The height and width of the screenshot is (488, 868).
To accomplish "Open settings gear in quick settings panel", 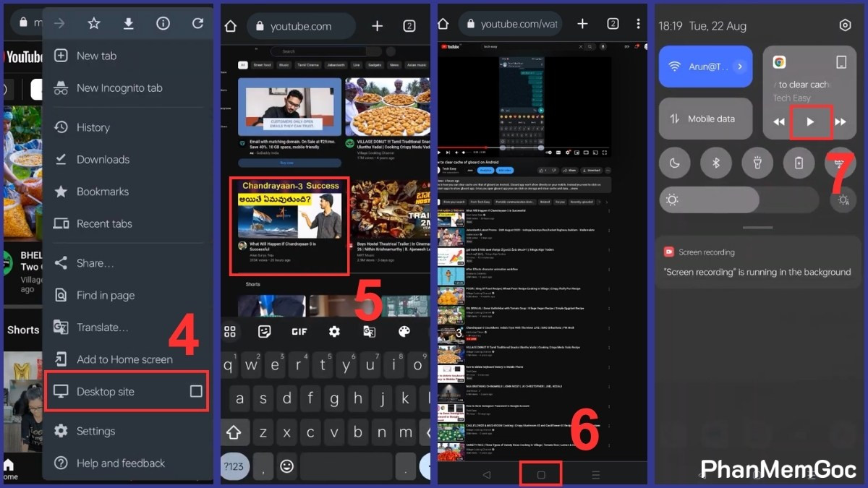I will (845, 25).
